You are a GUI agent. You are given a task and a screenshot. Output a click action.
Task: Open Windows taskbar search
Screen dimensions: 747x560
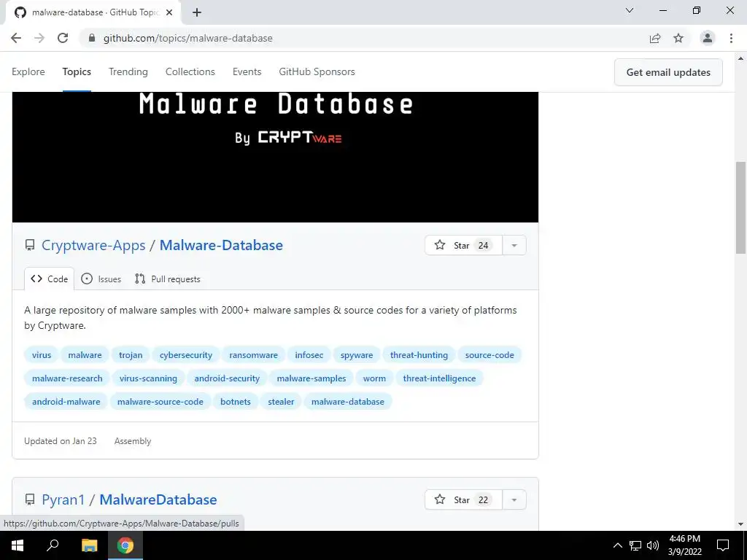point(53,545)
